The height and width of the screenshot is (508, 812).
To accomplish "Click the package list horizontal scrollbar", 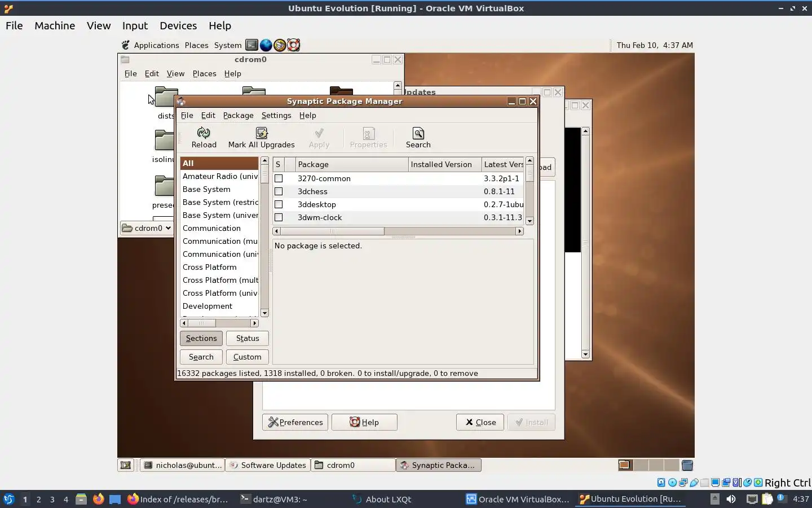I will pos(398,231).
